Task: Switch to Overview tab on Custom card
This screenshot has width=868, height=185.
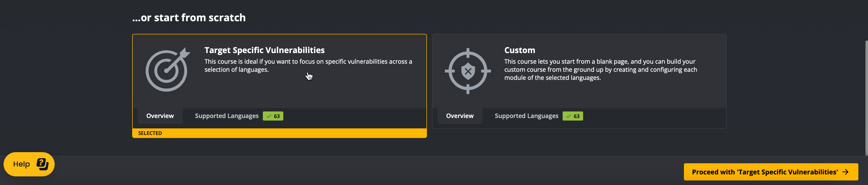Action: point(460,116)
